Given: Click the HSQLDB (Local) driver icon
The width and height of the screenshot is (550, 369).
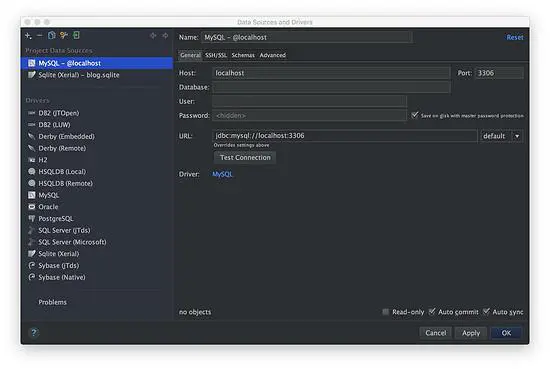Looking at the screenshot, I should click(32, 172).
